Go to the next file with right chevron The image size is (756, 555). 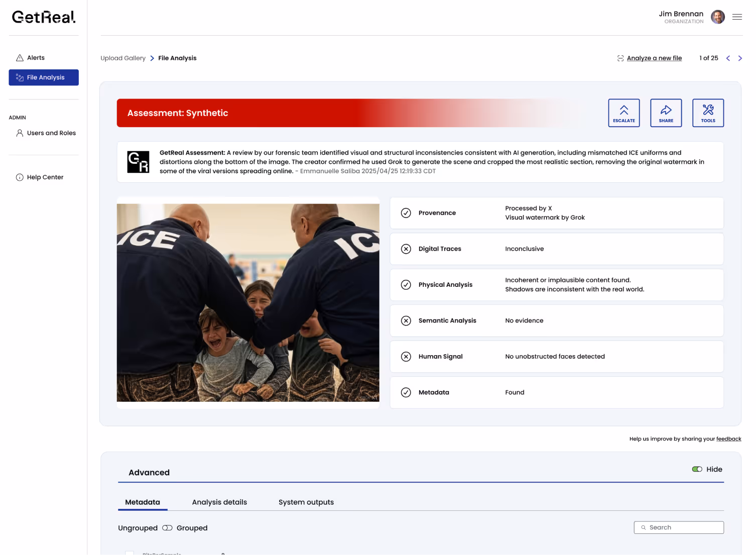coord(740,58)
